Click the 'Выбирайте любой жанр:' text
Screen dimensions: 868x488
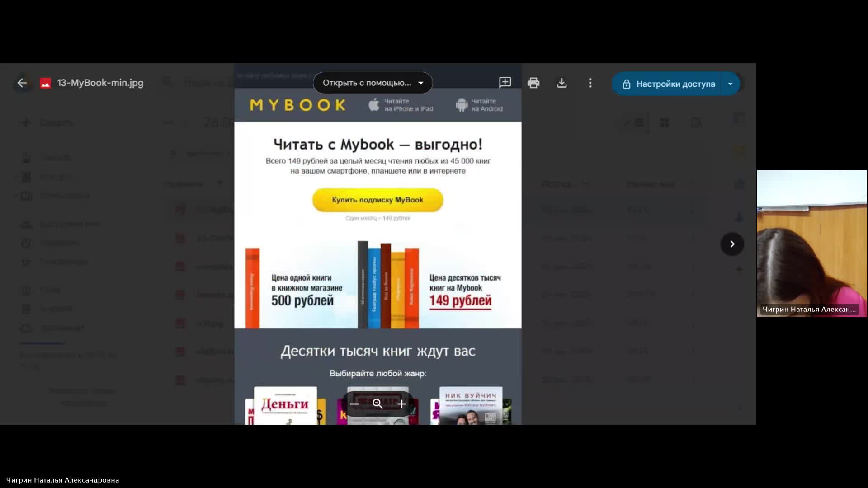coord(378,373)
